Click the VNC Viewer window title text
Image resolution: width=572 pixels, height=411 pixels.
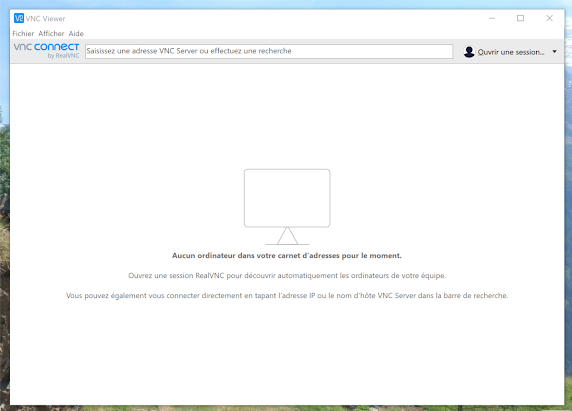coord(45,19)
